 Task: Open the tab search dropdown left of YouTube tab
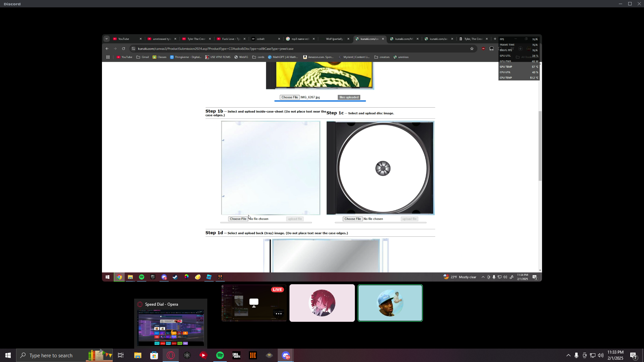click(x=106, y=39)
